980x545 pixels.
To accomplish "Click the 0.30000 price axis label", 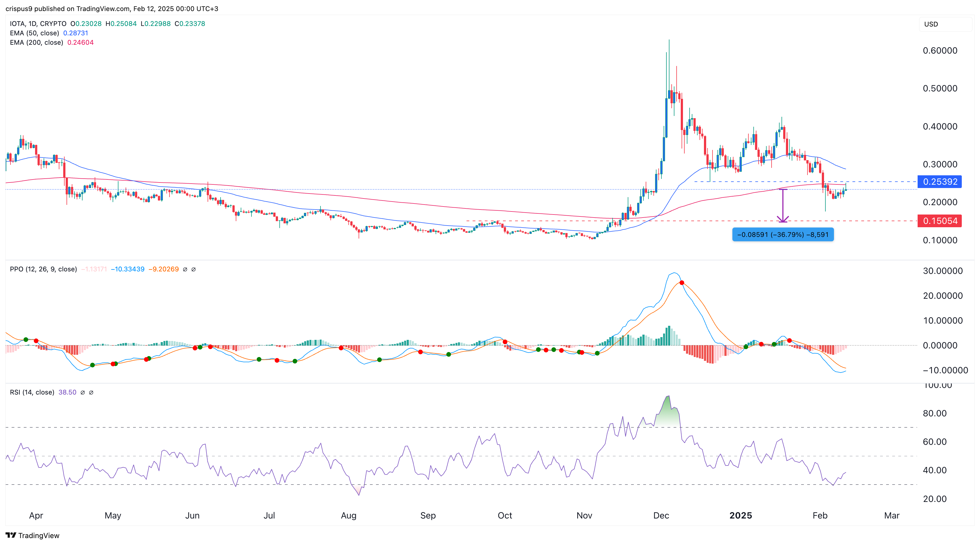I will pyautogui.click(x=940, y=165).
